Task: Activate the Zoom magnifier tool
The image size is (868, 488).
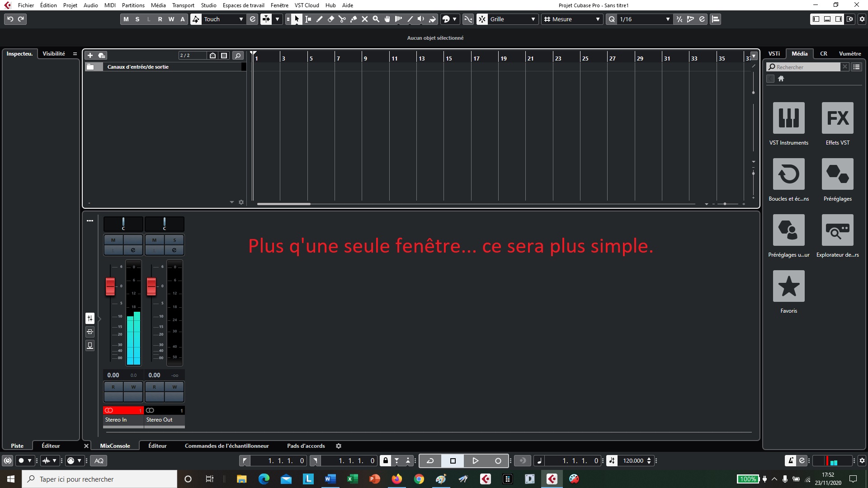Action: click(x=376, y=19)
